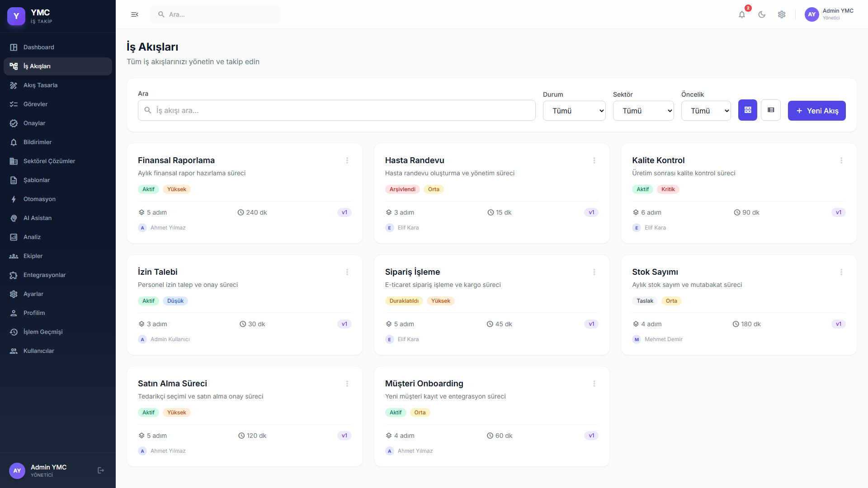The width and height of the screenshot is (868, 488).
Task: Select İş Akışları in the sidebar
Action: pyautogui.click(x=58, y=66)
